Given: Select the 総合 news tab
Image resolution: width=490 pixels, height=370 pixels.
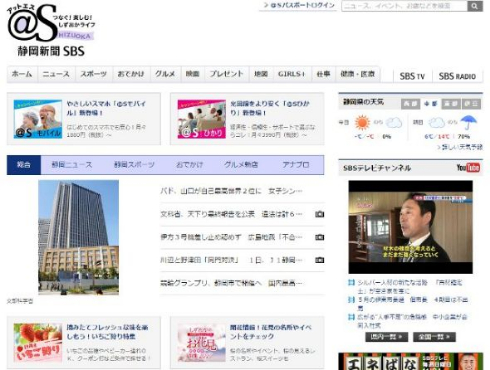Looking at the screenshot, I should click(24, 165).
